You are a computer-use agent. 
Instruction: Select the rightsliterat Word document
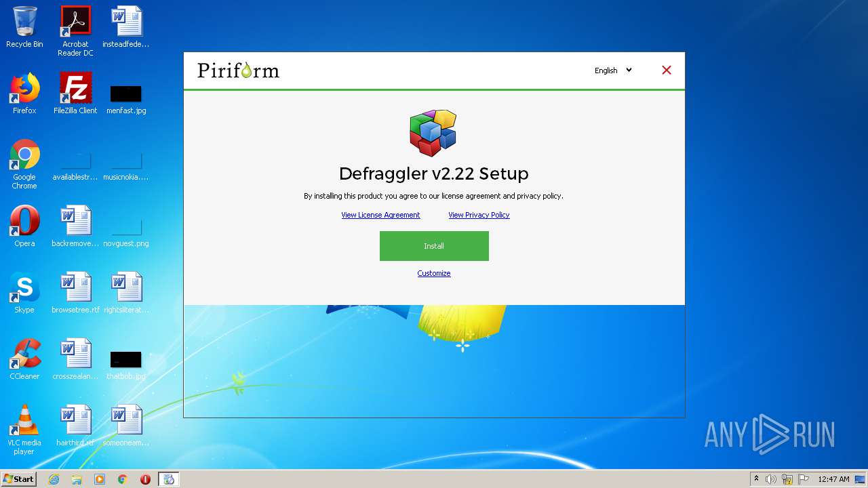tap(126, 293)
